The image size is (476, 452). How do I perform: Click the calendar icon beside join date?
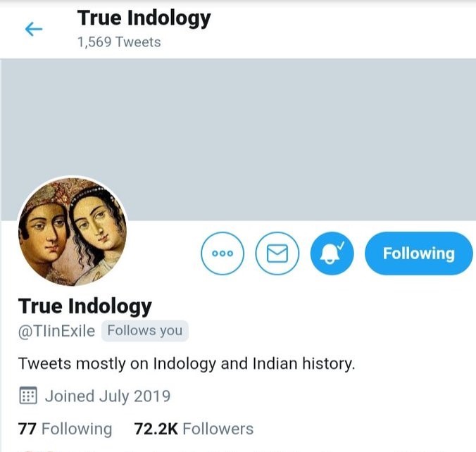[x=28, y=396]
